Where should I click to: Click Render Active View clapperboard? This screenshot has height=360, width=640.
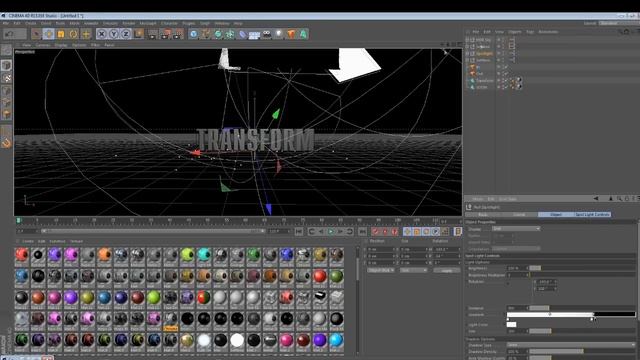point(152,34)
